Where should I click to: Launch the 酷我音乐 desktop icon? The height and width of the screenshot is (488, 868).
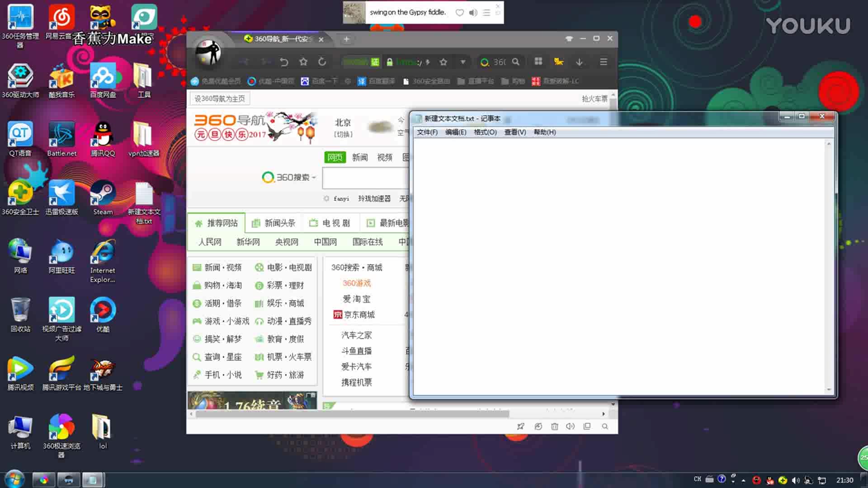[x=61, y=80]
